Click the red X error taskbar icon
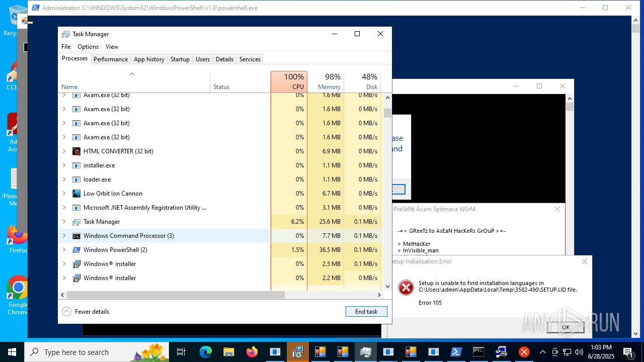 524,352
